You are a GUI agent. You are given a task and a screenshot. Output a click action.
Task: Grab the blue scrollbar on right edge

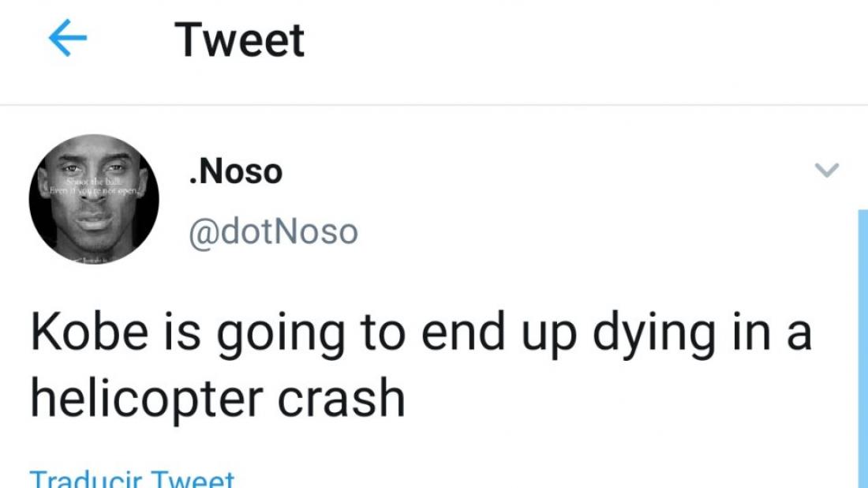(x=862, y=347)
